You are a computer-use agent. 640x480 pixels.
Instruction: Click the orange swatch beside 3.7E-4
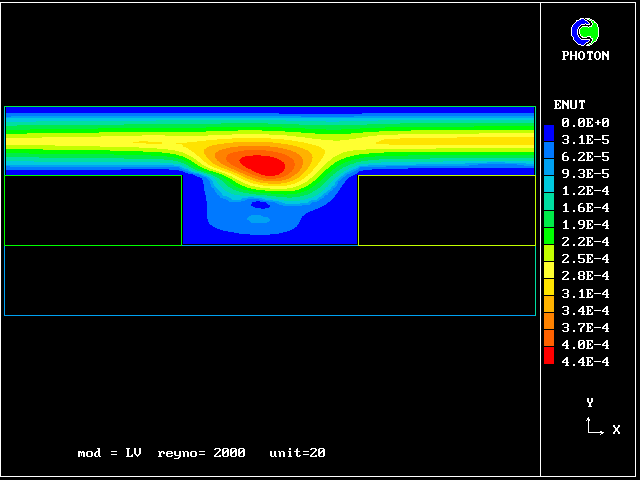[549, 322]
